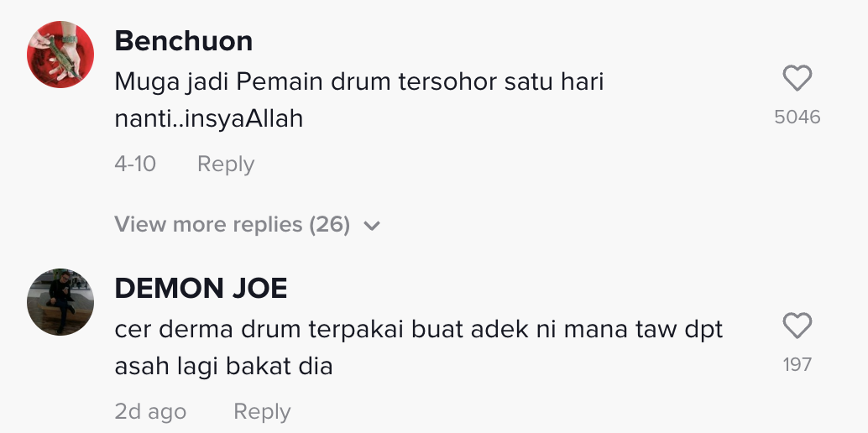This screenshot has width=868, height=433.
Task: Click the 4-10 date on Benchuon's comment
Action: coord(135,164)
